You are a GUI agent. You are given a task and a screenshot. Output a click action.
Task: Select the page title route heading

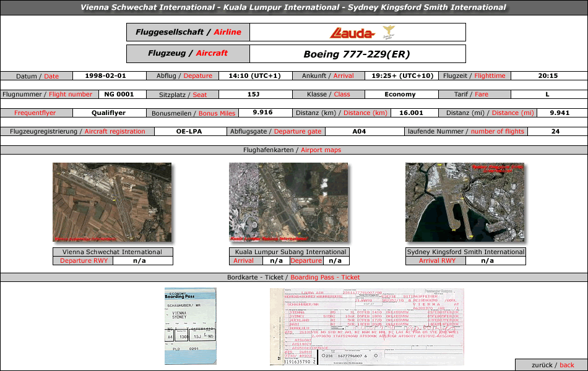point(293,7)
